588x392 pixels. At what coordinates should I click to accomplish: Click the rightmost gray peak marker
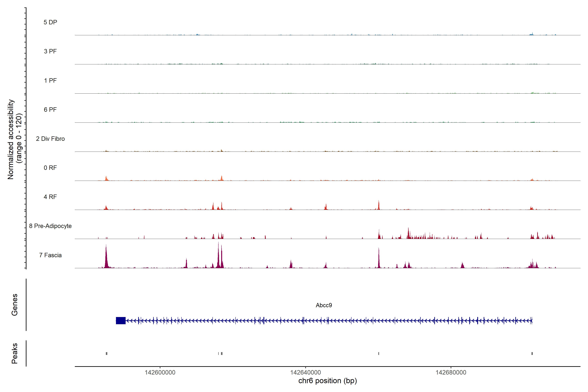point(532,353)
